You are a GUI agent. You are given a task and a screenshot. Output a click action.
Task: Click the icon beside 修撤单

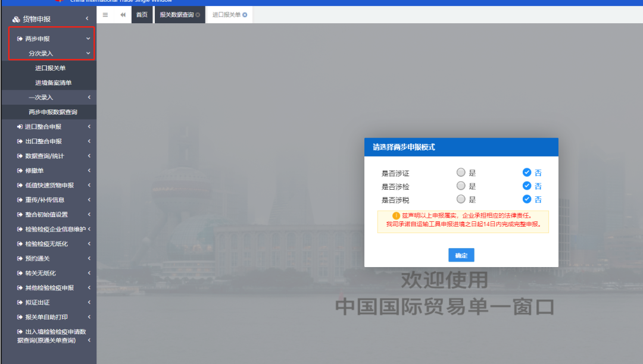tap(20, 170)
